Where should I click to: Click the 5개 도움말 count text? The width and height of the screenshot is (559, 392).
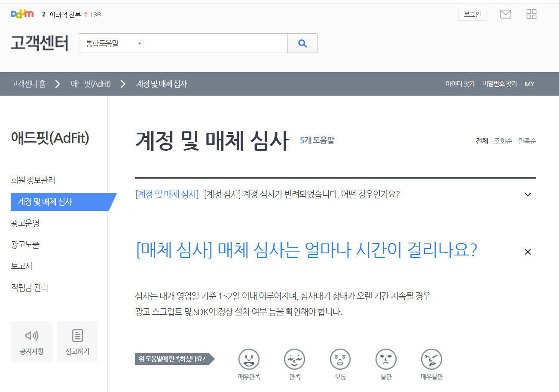317,140
